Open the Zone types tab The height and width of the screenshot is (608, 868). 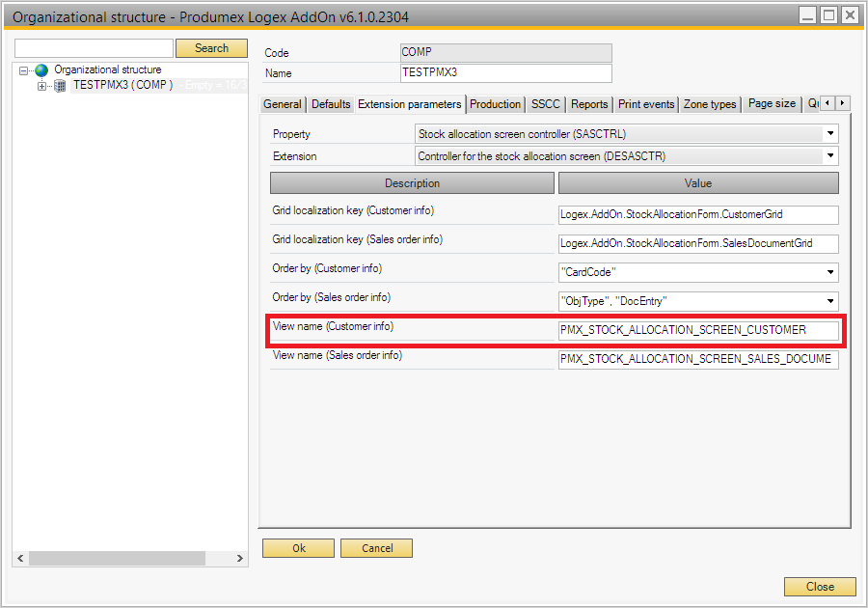(710, 104)
